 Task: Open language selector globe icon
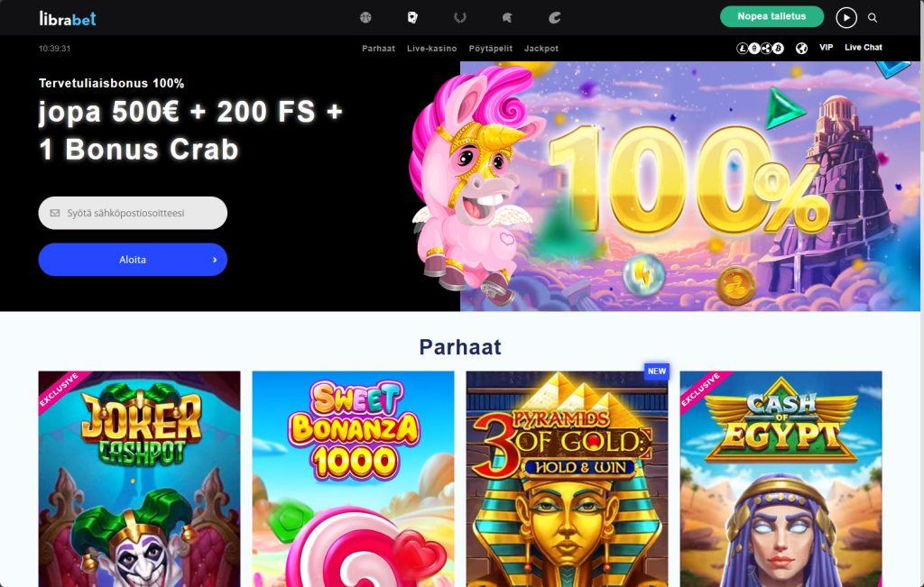pyautogui.click(x=801, y=49)
